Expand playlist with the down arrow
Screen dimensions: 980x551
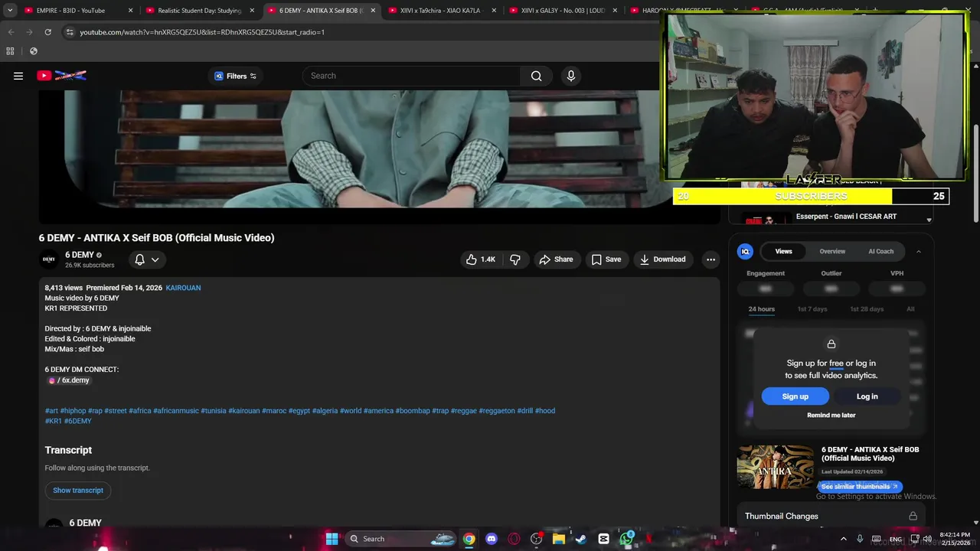[x=929, y=220]
